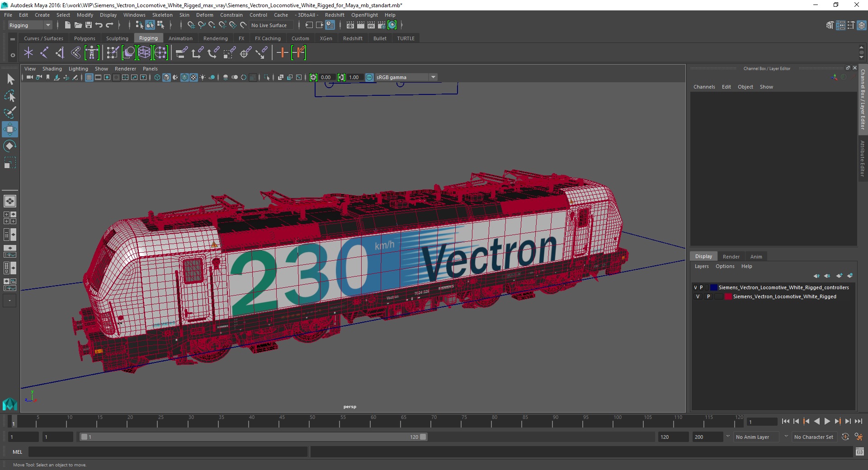Click the Open Scene folder icon
The image size is (868, 470).
click(x=78, y=25)
